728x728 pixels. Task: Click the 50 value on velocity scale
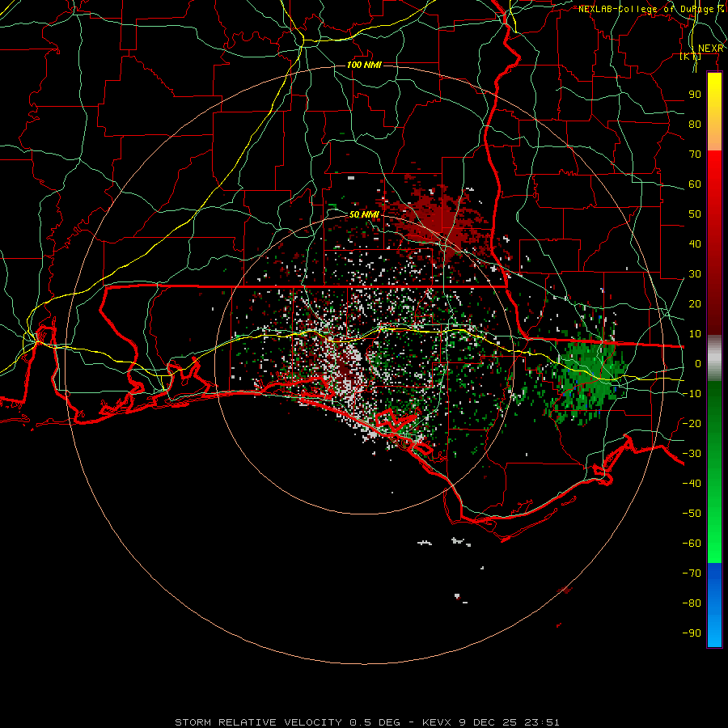tap(695, 214)
